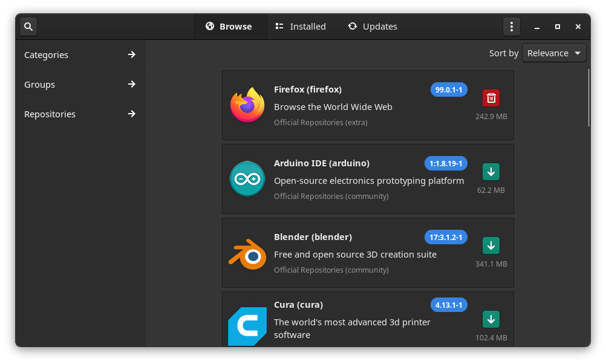Open the Sort by Relevance dropdown
The height and width of the screenshot is (364, 606).
554,53
